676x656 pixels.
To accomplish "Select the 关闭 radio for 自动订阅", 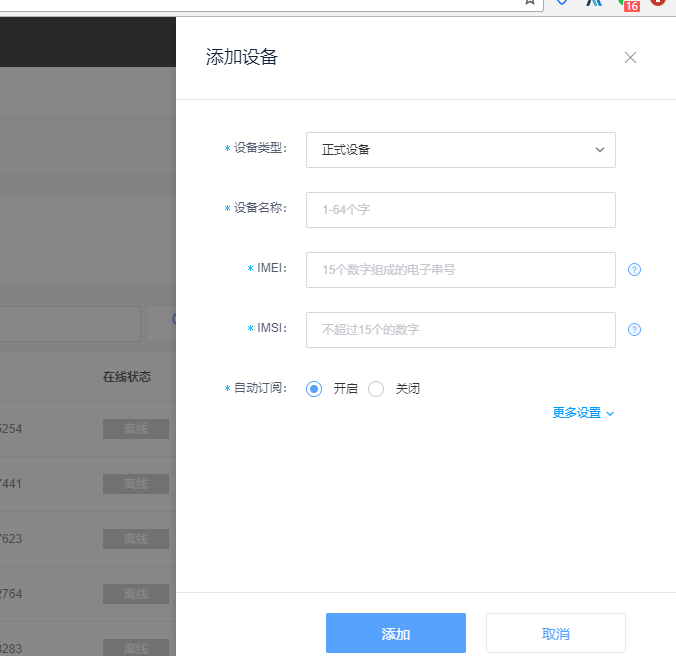I will (x=376, y=389).
